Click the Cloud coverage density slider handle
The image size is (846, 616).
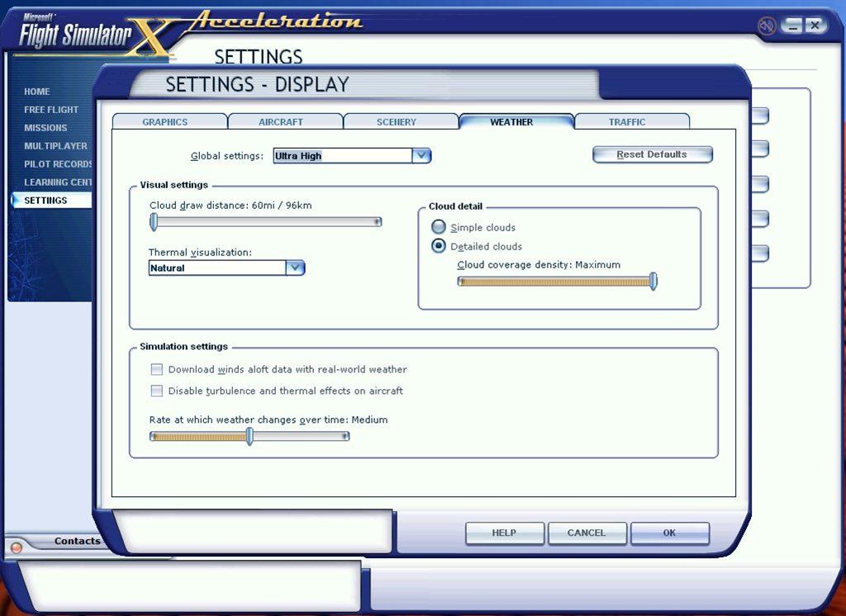[x=654, y=281]
